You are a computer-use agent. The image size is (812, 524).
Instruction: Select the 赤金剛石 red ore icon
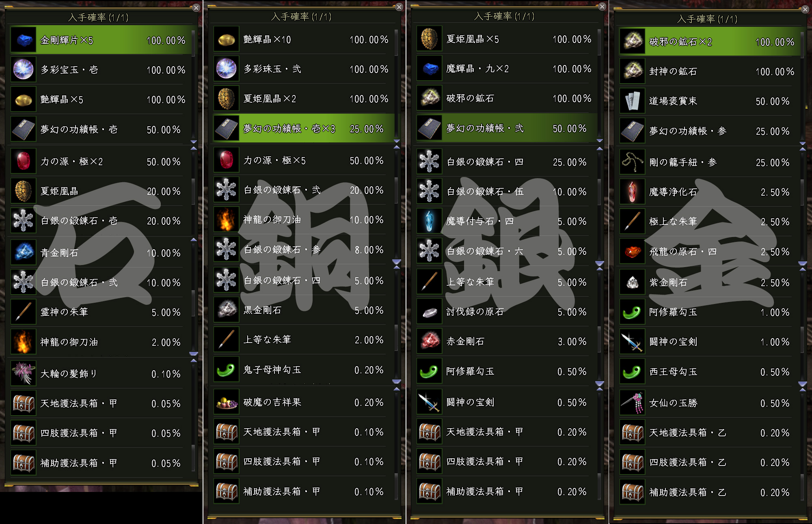click(x=430, y=341)
